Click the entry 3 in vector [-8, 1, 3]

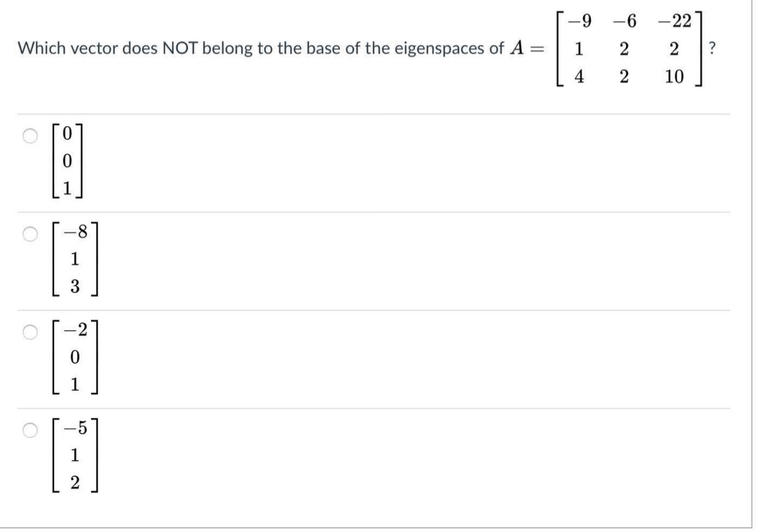(76, 286)
